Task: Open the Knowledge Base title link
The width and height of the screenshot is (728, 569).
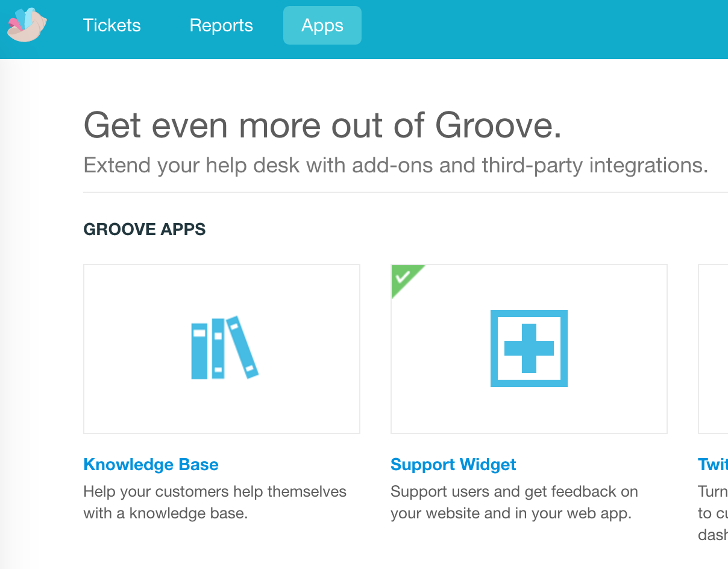Action: point(151,465)
